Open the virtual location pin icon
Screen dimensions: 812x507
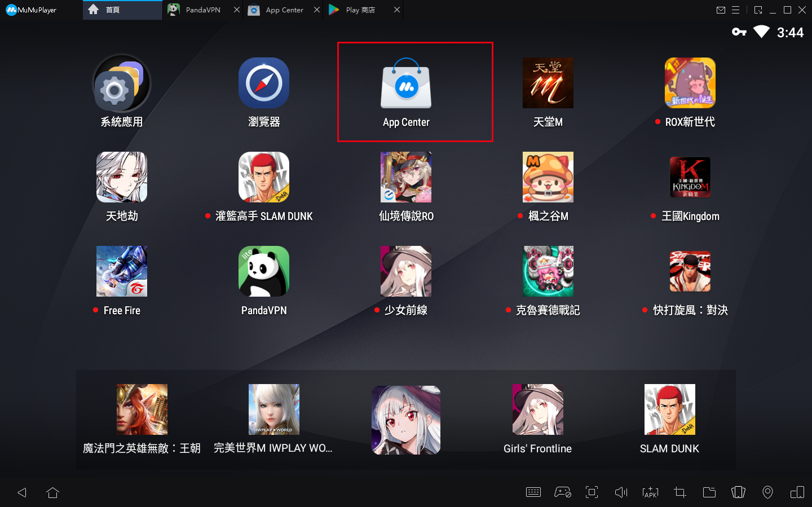pyautogui.click(x=768, y=492)
